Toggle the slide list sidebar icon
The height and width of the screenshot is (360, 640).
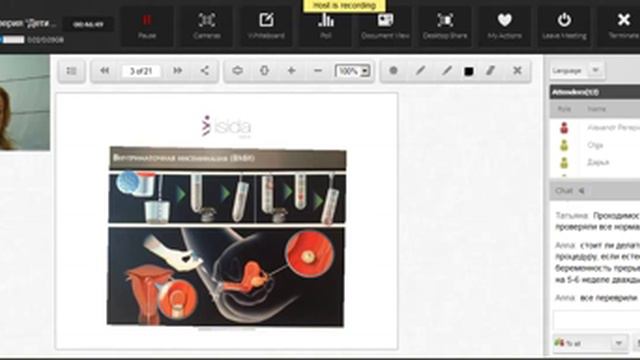pos(71,71)
